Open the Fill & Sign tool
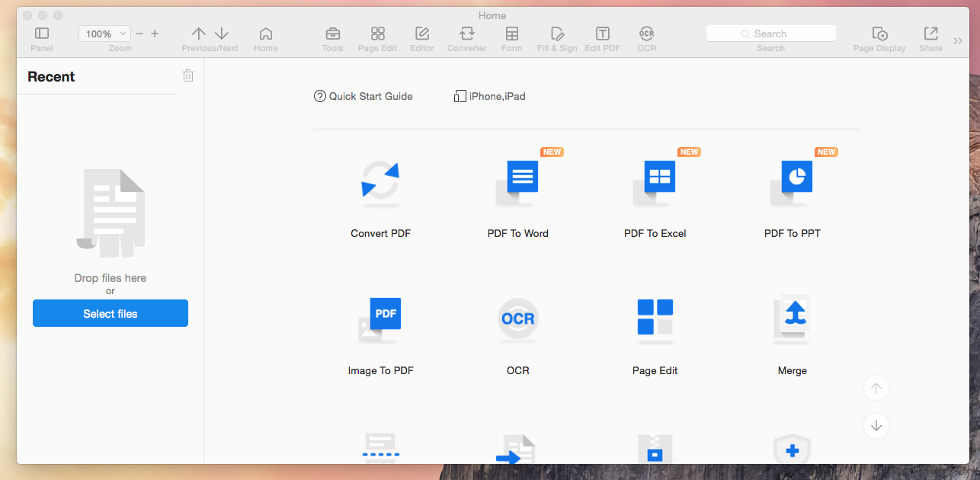This screenshot has width=980, height=480. (x=557, y=34)
